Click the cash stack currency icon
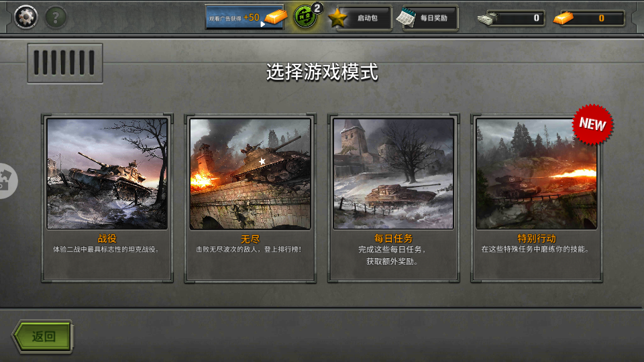644x362 pixels. pyautogui.click(x=488, y=18)
